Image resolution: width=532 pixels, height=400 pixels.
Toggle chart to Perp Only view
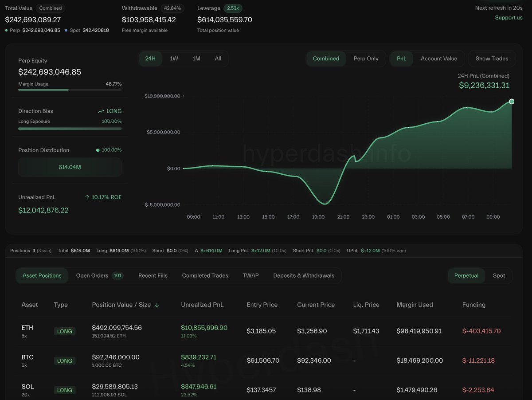click(x=366, y=59)
